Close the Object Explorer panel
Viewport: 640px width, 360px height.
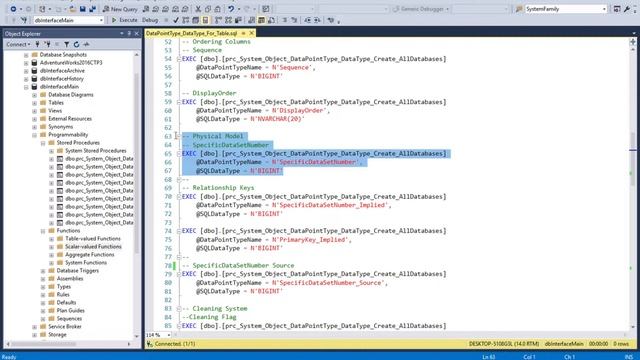(x=137, y=33)
